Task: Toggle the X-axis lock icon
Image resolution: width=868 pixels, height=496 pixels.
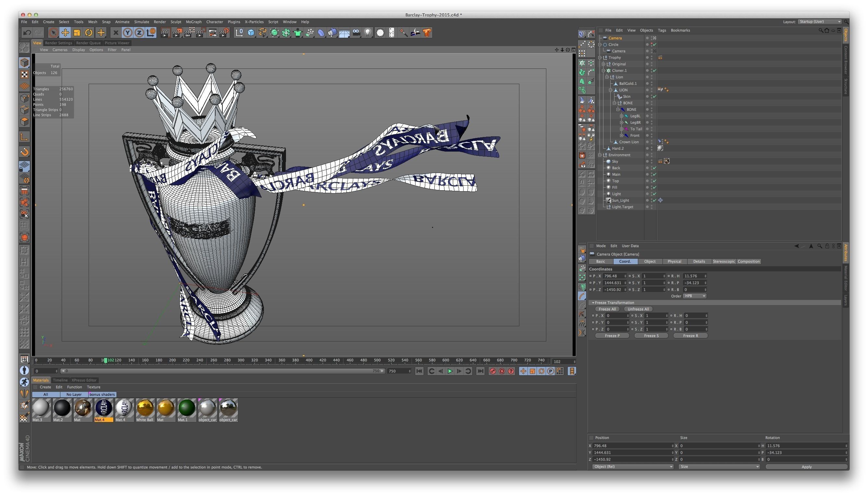Action: coord(116,33)
